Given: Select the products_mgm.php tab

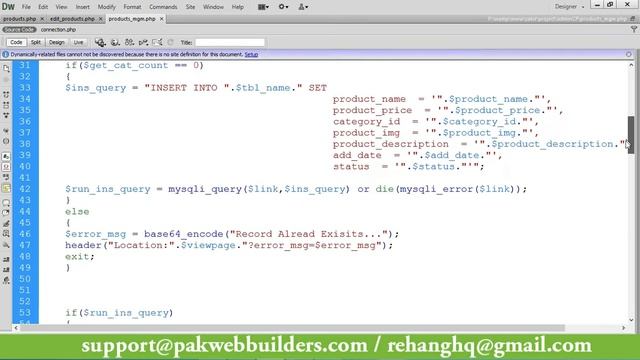Looking at the screenshot, I should [x=132, y=19].
